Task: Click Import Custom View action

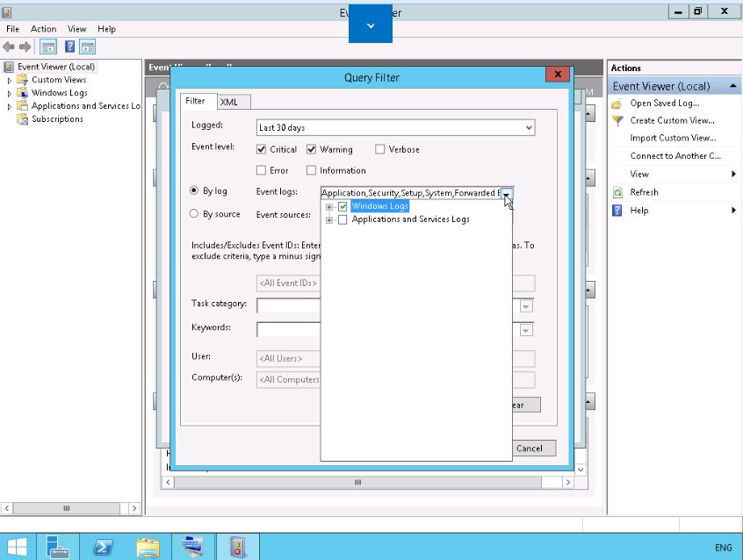Action: (673, 138)
